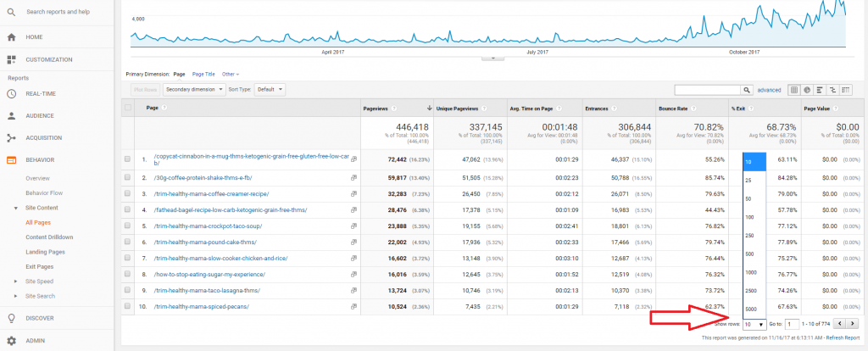Switch primary dimension to Page Title
868x351 pixels.
coord(203,74)
